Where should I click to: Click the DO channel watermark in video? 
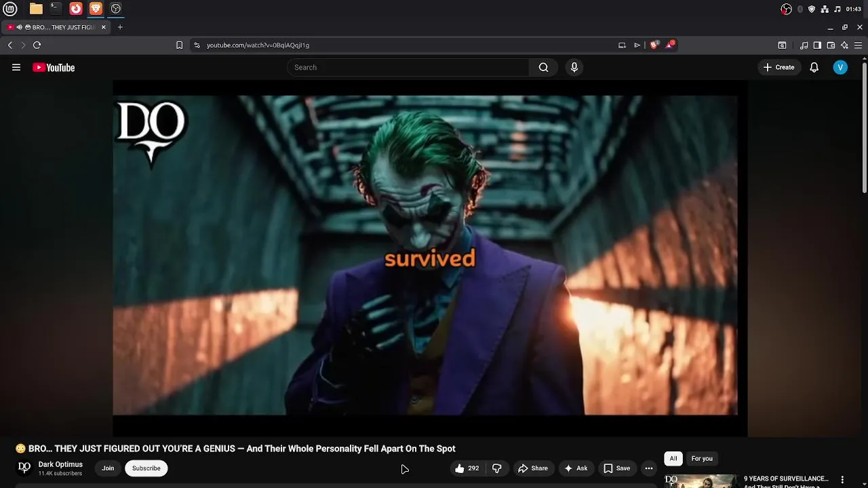[x=151, y=133]
